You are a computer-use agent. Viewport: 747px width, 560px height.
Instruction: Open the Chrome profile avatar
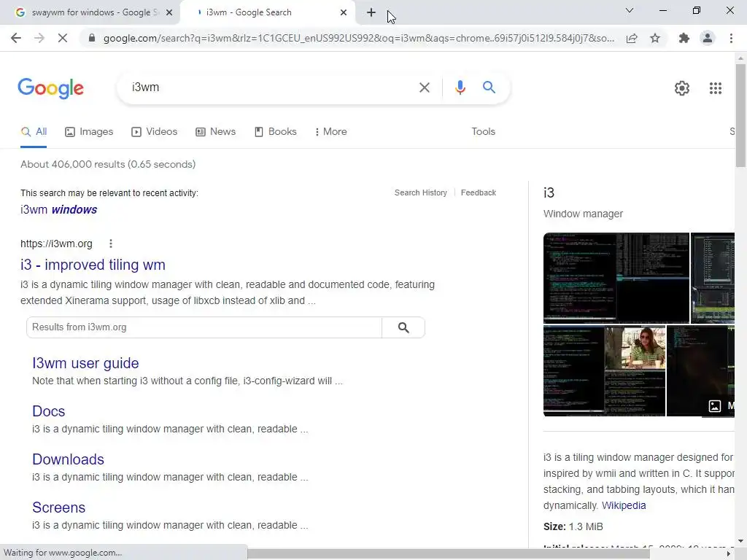708,38
